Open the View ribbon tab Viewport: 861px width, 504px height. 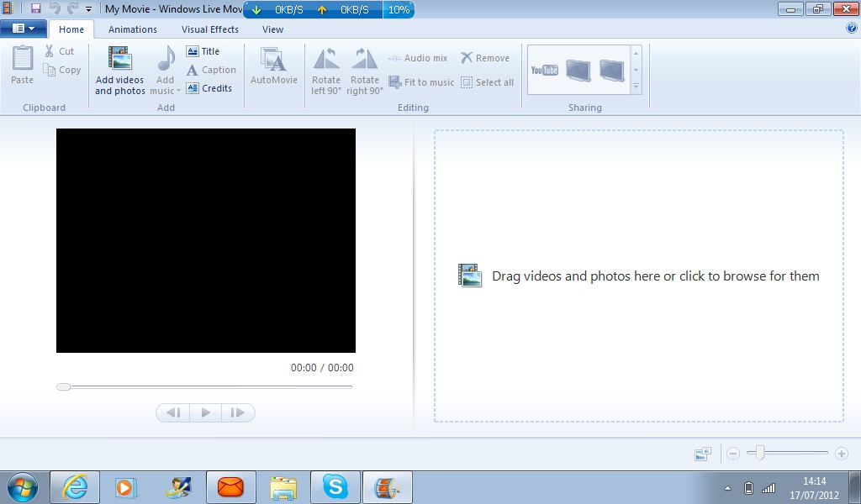[x=273, y=29]
